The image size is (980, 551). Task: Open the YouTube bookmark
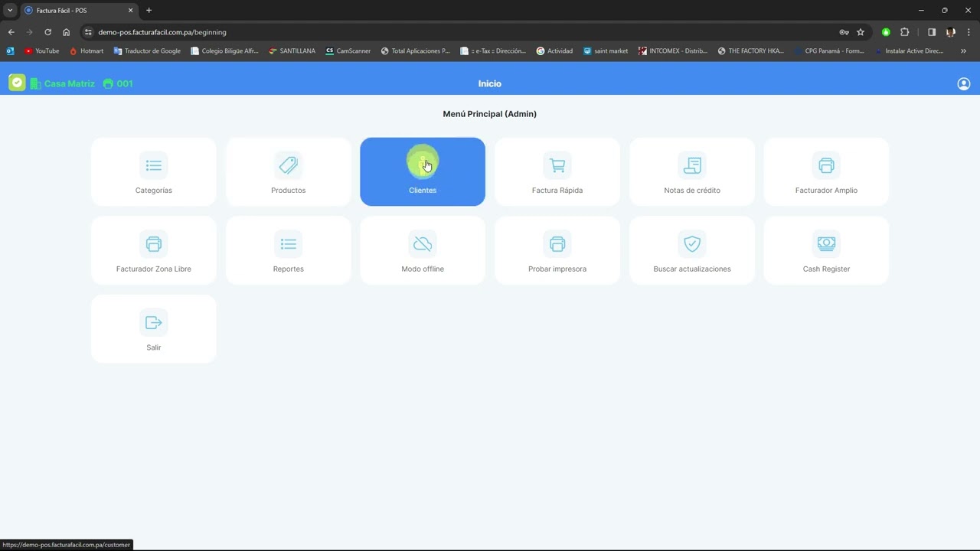tap(41, 51)
